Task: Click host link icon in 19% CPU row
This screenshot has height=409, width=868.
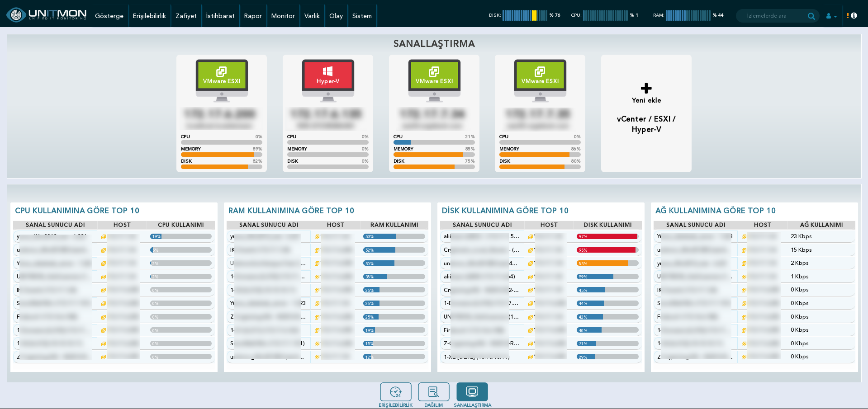Action: point(103,237)
